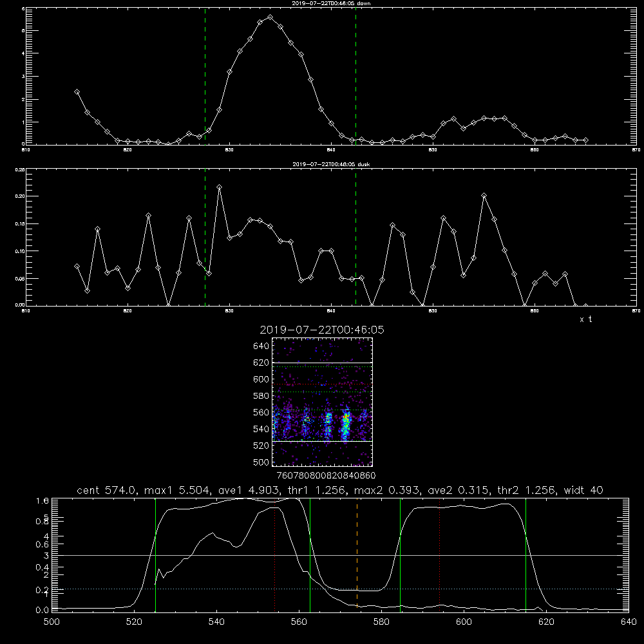Screen dimensions: 644x644
Task: Select the 'widt 40' value in stats line
Action: click(583, 490)
